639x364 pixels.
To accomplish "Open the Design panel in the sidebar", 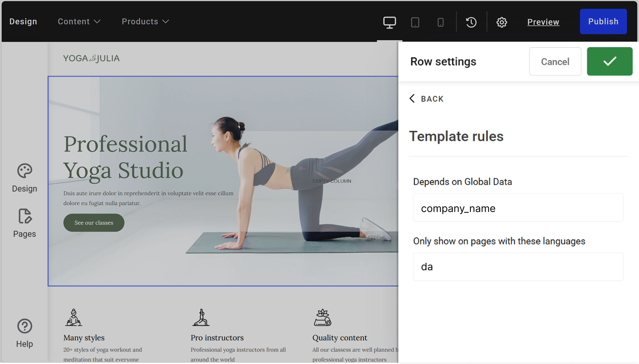I will (24, 178).
